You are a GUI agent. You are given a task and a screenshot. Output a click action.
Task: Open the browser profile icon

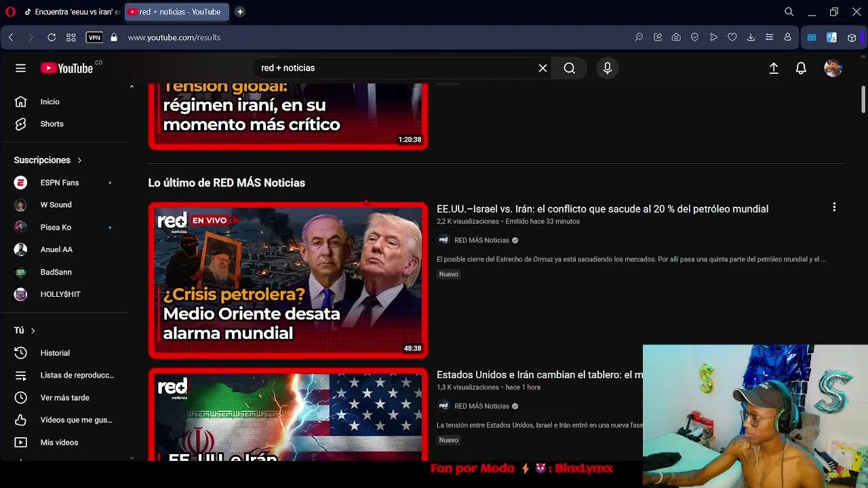coord(787,37)
